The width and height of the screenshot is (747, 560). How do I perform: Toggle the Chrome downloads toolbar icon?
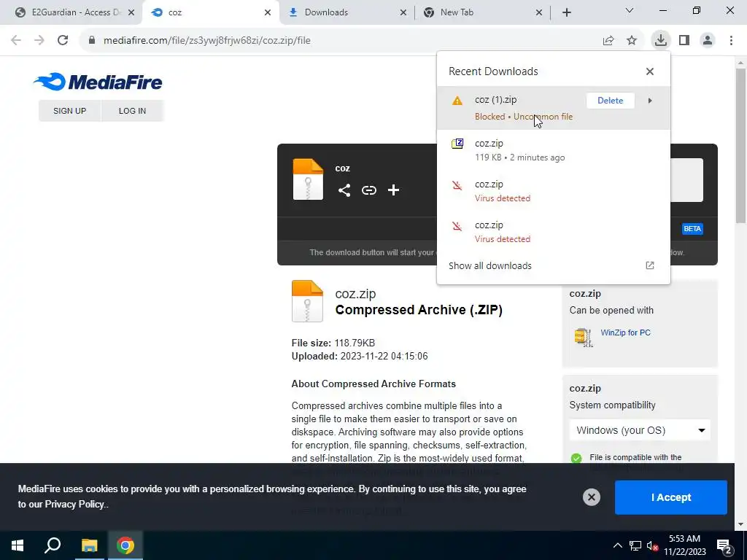click(661, 41)
